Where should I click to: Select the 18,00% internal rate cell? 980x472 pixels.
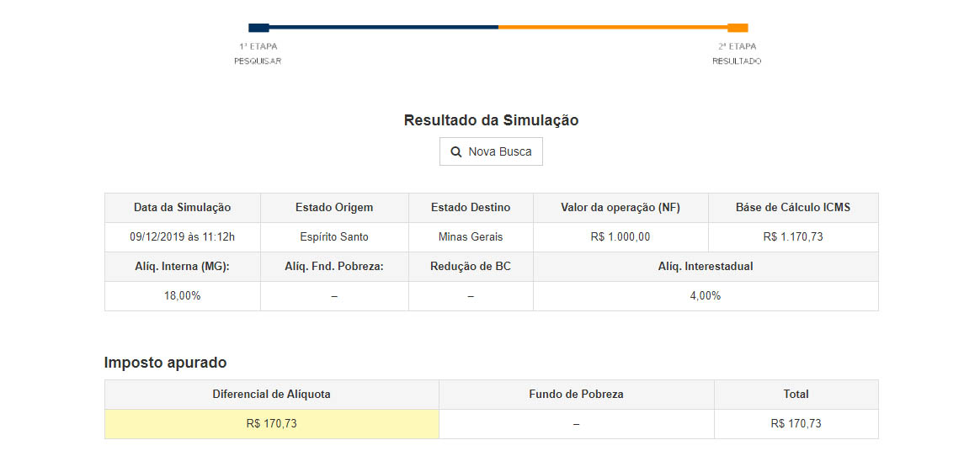click(x=182, y=296)
